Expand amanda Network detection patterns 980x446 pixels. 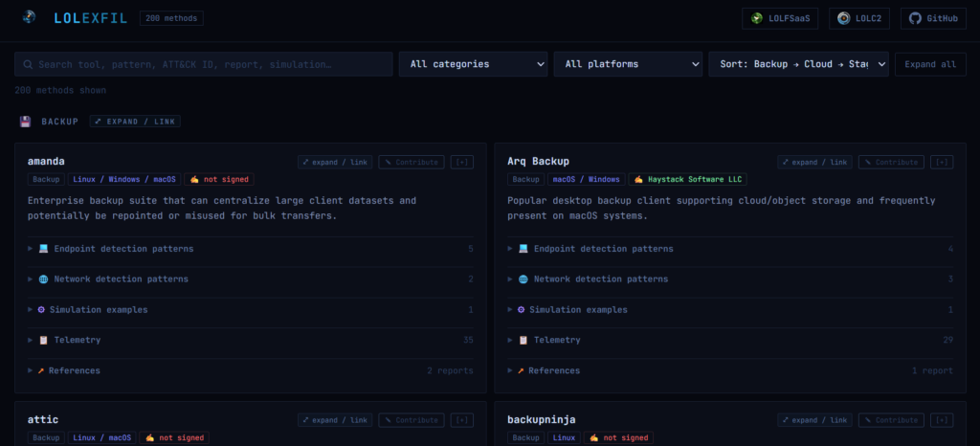(x=251, y=279)
